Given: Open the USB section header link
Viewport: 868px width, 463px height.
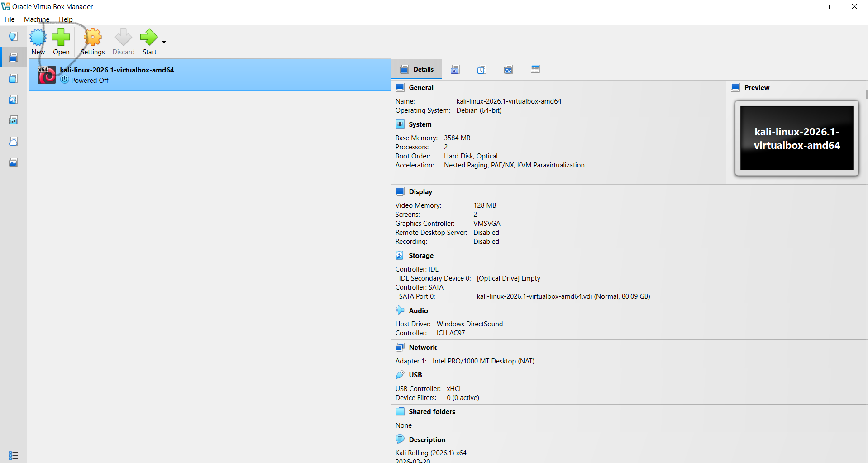Looking at the screenshot, I should point(415,375).
